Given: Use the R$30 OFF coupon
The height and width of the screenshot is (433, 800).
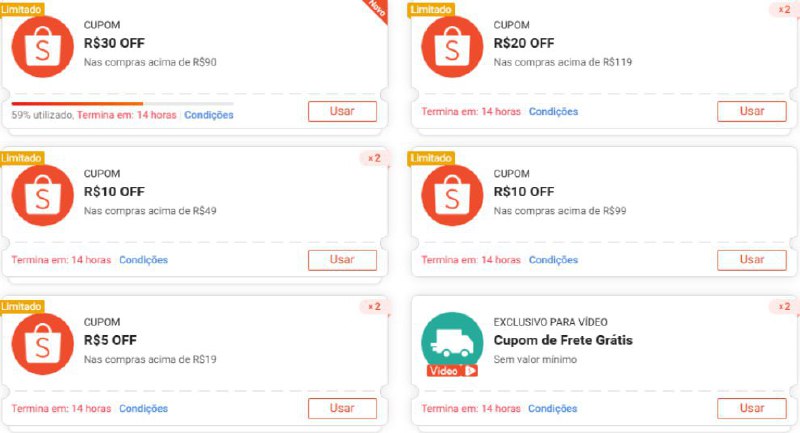Looking at the screenshot, I should coord(342,111).
